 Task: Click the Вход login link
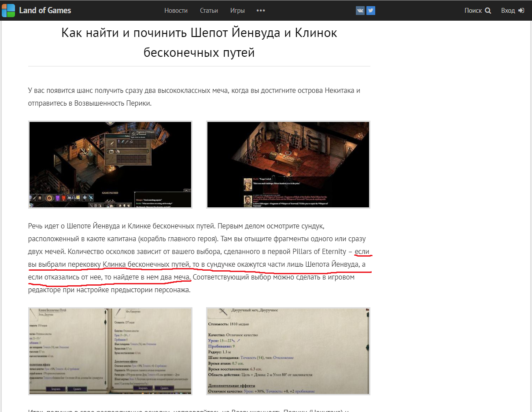[512, 11]
